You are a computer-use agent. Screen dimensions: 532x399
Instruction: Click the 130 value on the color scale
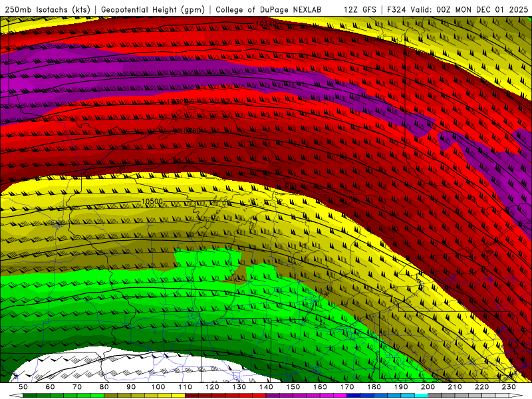[x=239, y=387]
